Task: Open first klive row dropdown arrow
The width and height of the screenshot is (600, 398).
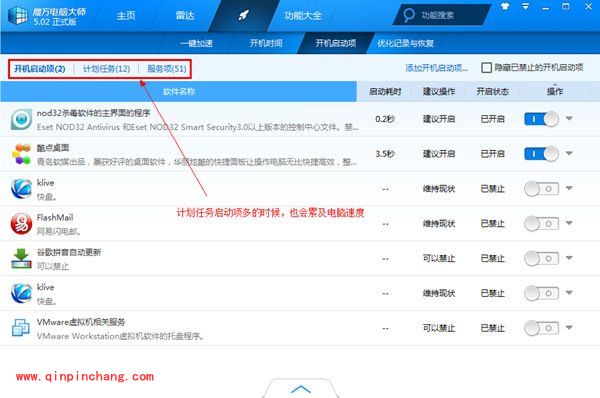Action: click(x=569, y=188)
